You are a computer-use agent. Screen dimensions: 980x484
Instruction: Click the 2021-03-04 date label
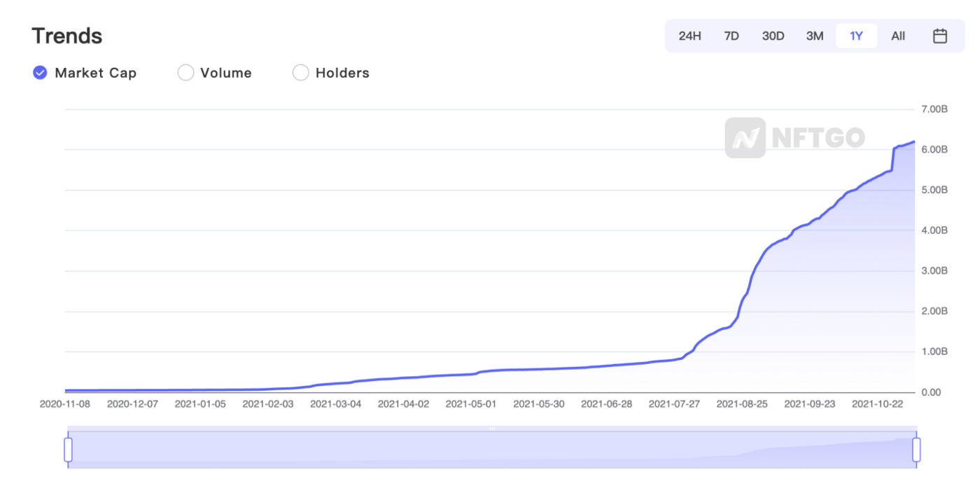[336, 404]
